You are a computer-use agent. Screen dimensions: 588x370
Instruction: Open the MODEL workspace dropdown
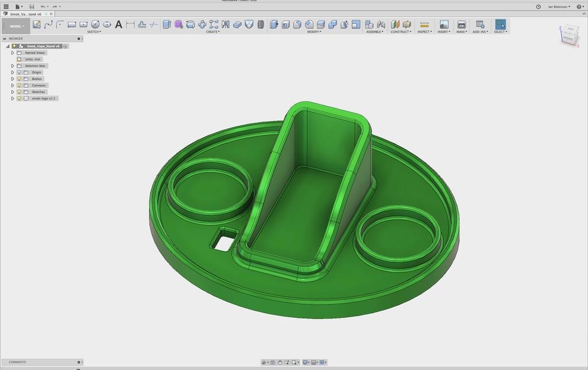click(x=16, y=26)
